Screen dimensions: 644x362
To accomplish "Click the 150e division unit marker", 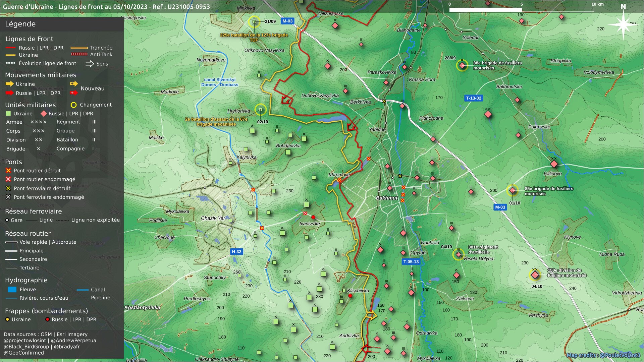I will point(535,275).
